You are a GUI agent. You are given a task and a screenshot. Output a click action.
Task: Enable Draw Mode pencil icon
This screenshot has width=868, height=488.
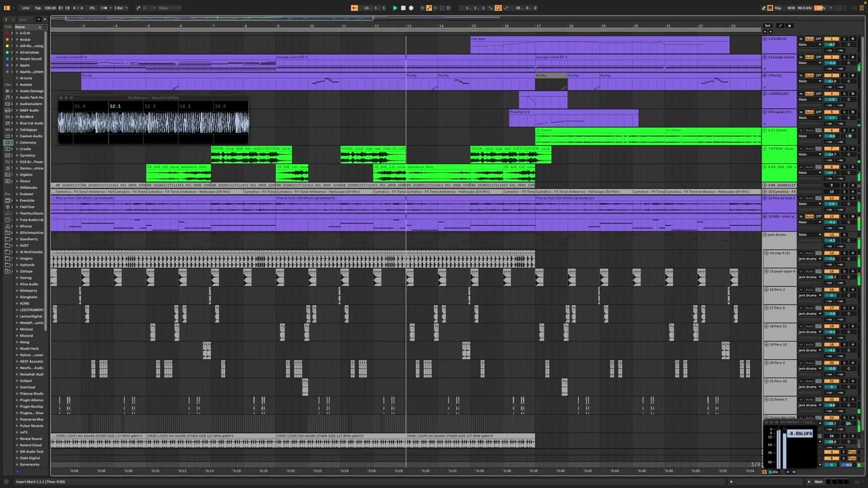click(764, 8)
